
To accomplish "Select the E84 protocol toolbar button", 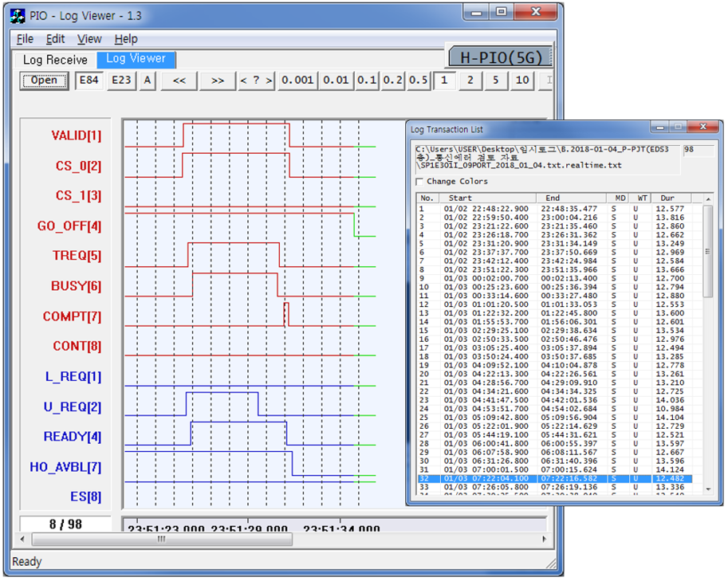I will click(x=89, y=80).
